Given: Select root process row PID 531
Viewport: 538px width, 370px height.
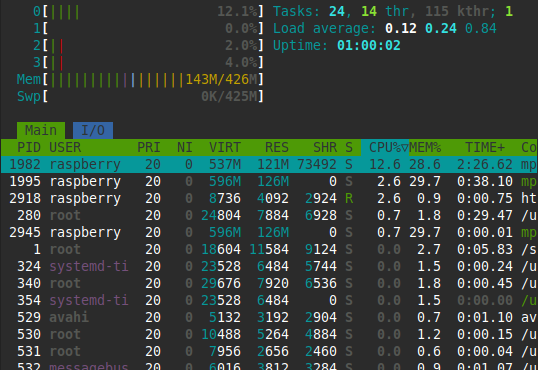Looking at the screenshot, I should [269, 351].
